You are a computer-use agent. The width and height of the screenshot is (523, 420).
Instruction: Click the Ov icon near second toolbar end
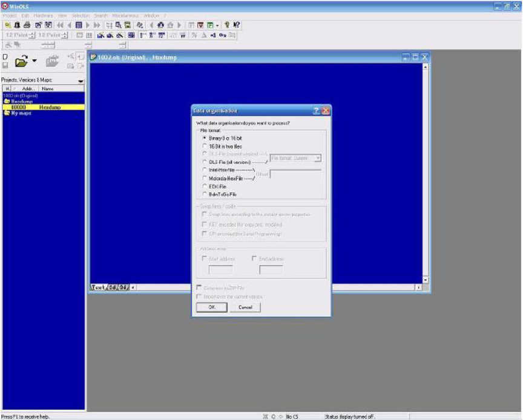pos(223,35)
